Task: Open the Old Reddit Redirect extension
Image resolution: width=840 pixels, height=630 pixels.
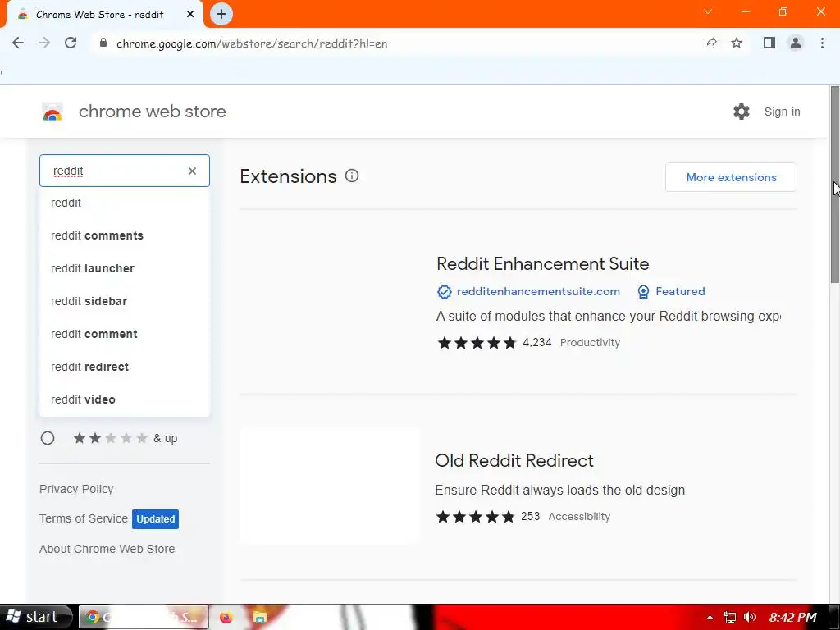Action: coord(514,461)
